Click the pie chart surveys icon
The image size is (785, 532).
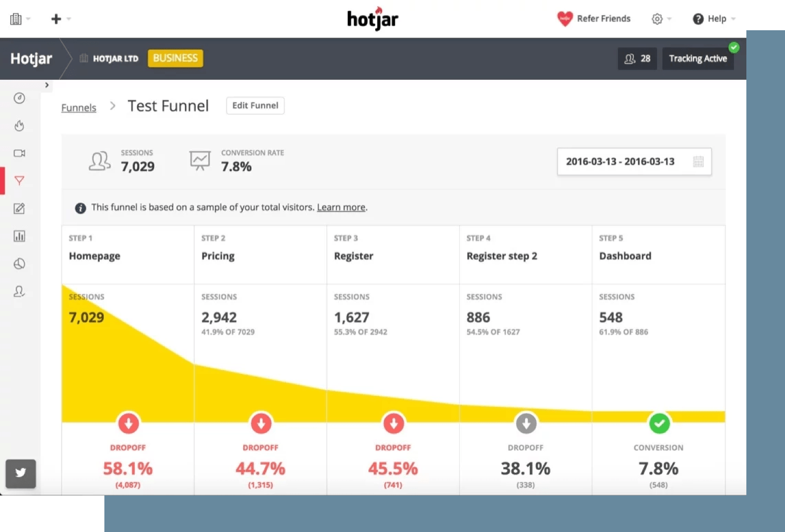click(19, 263)
